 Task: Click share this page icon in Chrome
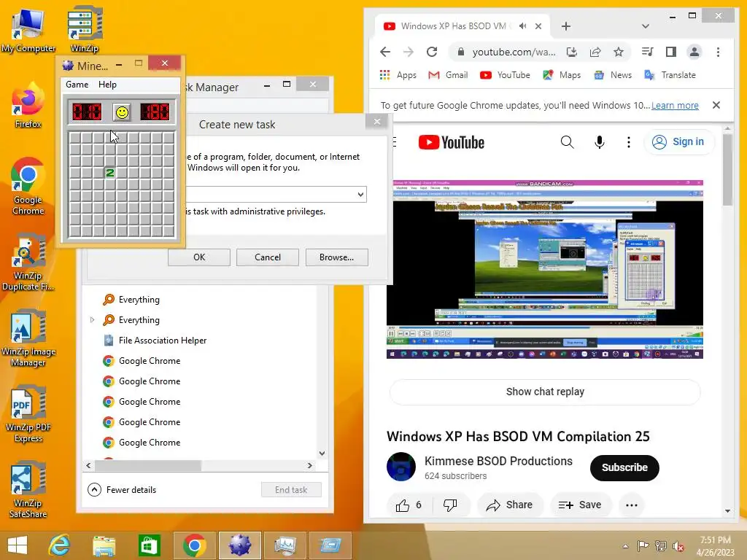coord(595,52)
